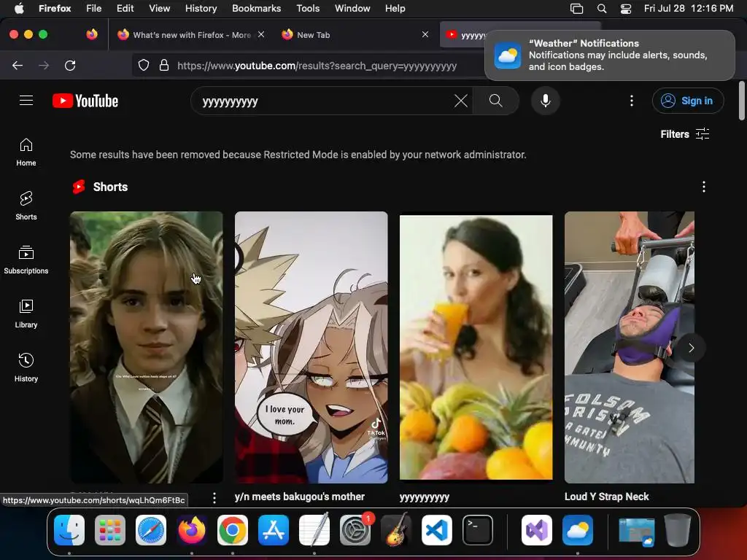Click the 'y/n meets bakugou's mother' title
This screenshot has width=747, height=560.
[x=300, y=497]
